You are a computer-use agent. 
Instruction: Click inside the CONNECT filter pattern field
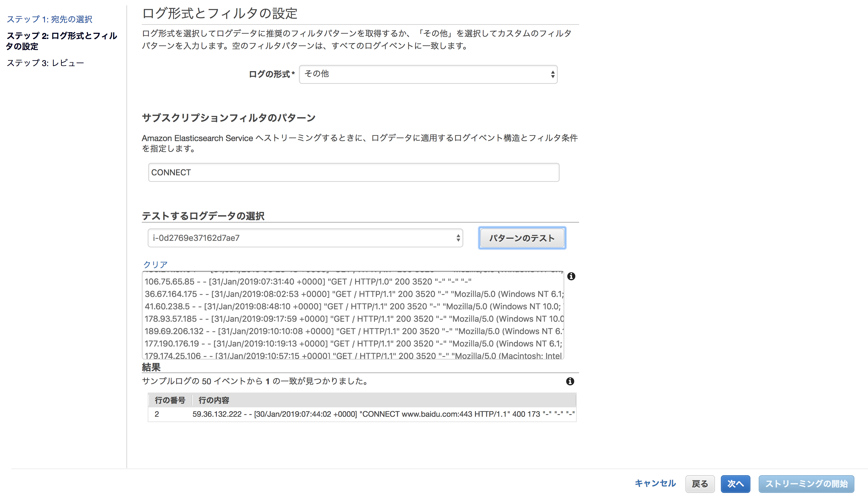[353, 172]
